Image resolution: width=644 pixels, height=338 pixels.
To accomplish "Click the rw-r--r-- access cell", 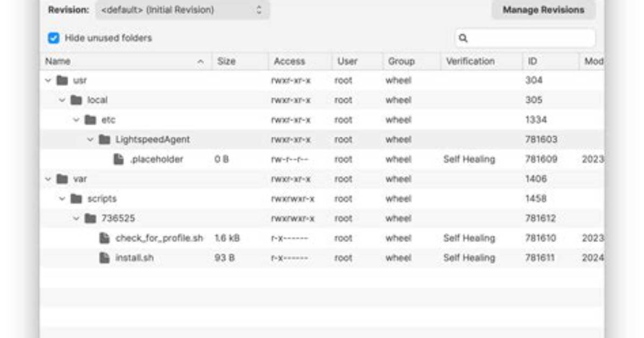I will pos(290,159).
